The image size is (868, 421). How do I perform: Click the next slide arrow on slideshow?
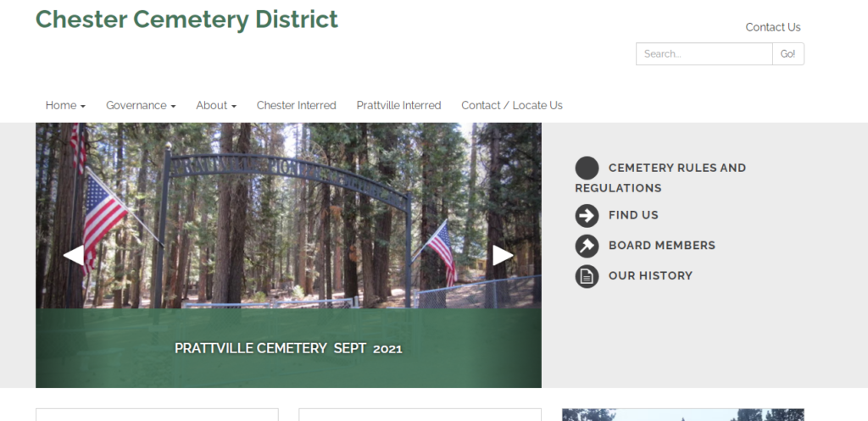(x=504, y=256)
